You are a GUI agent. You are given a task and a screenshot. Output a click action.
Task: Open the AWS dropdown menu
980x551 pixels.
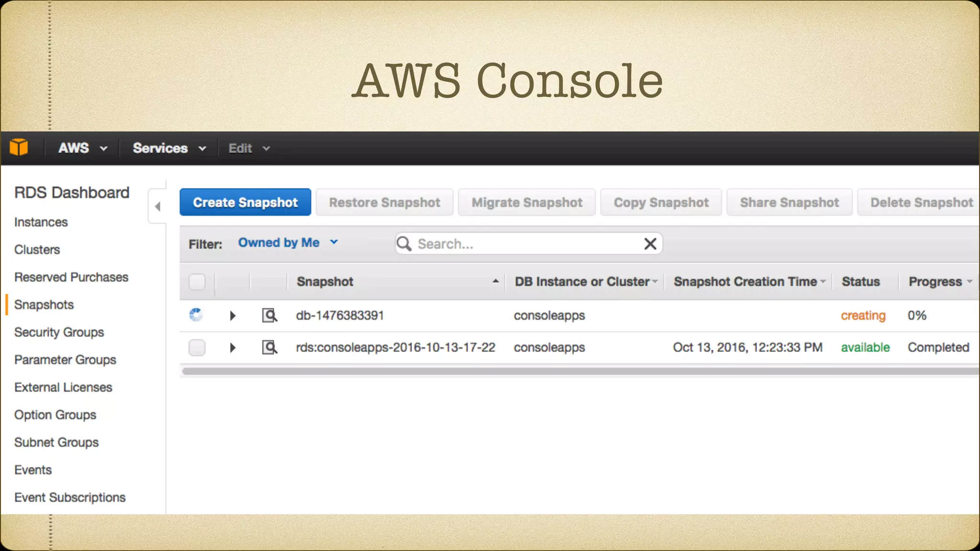tap(83, 148)
